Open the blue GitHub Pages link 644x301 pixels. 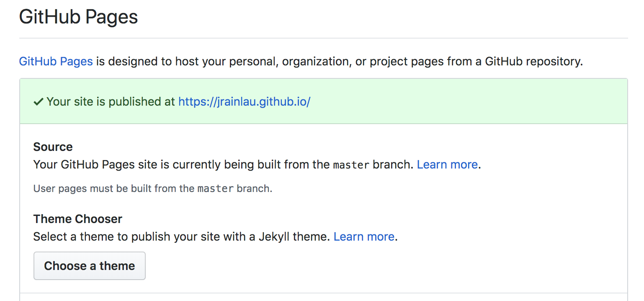(x=56, y=62)
